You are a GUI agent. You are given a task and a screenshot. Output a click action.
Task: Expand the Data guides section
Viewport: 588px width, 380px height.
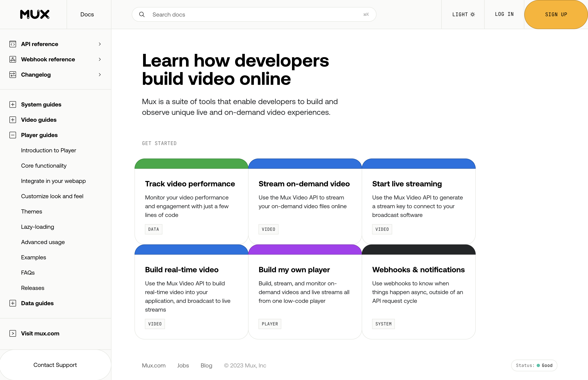[13, 303]
